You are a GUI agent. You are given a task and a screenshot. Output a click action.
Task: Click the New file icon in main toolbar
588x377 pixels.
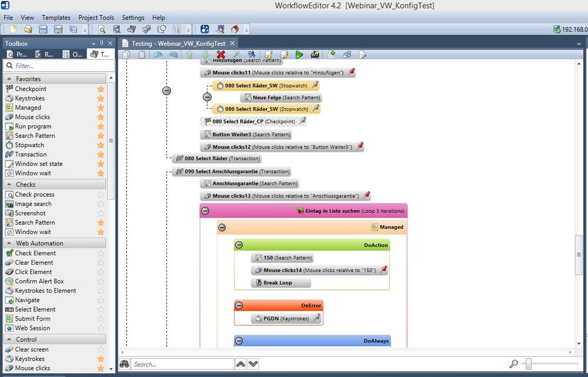click(x=13, y=29)
